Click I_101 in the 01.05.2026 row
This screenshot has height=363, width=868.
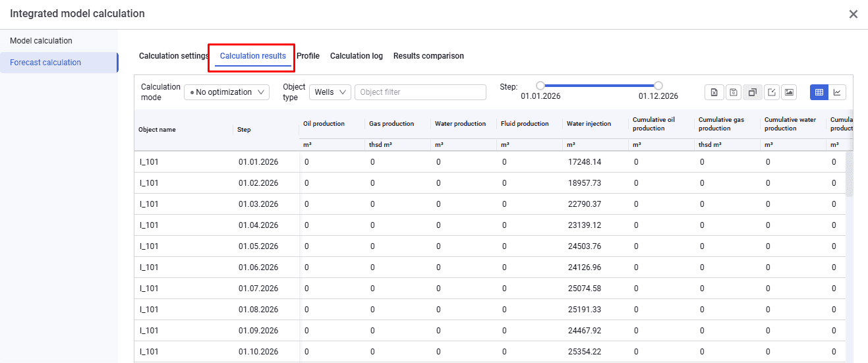pyautogui.click(x=149, y=246)
